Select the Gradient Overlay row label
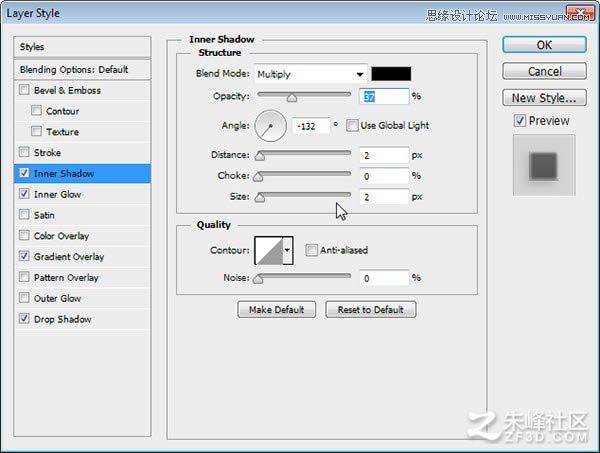The width and height of the screenshot is (600, 453). point(69,257)
